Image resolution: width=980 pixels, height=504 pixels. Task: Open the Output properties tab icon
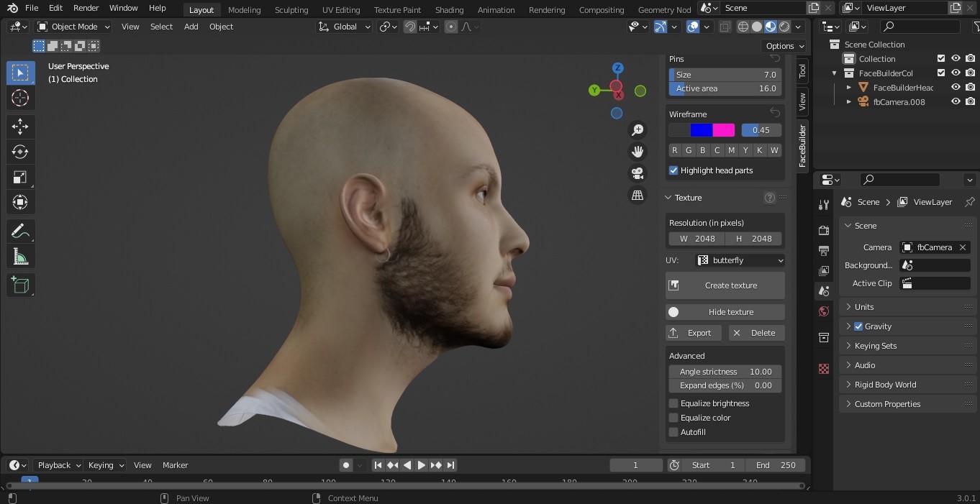coord(824,250)
